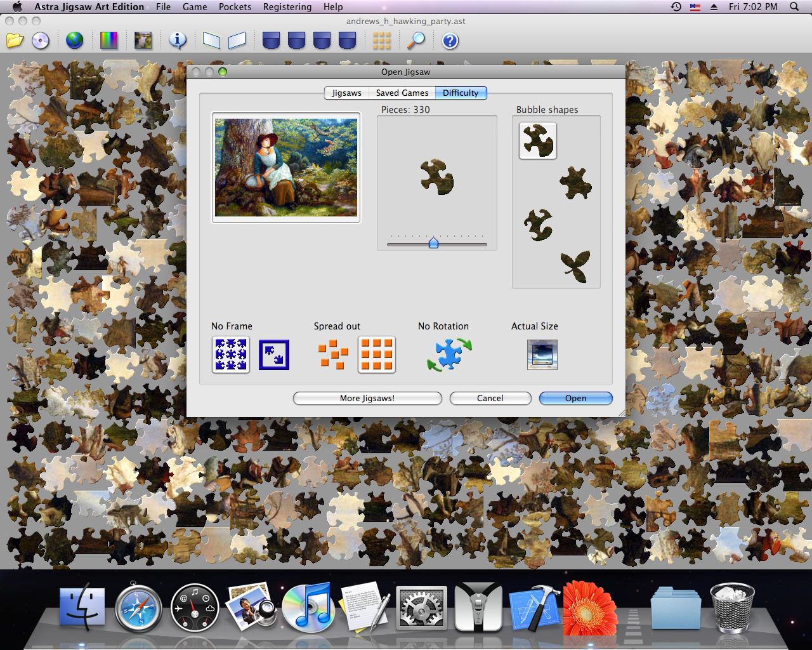The width and height of the screenshot is (812, 650).
Task: Open folder icon in main toolbar
Action: tap(15, 41)
